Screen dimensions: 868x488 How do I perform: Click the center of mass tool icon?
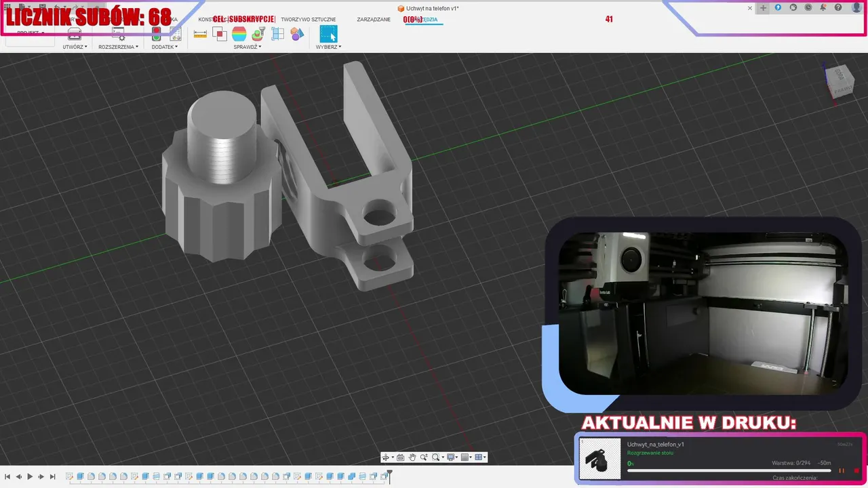(x=258, y=34)
